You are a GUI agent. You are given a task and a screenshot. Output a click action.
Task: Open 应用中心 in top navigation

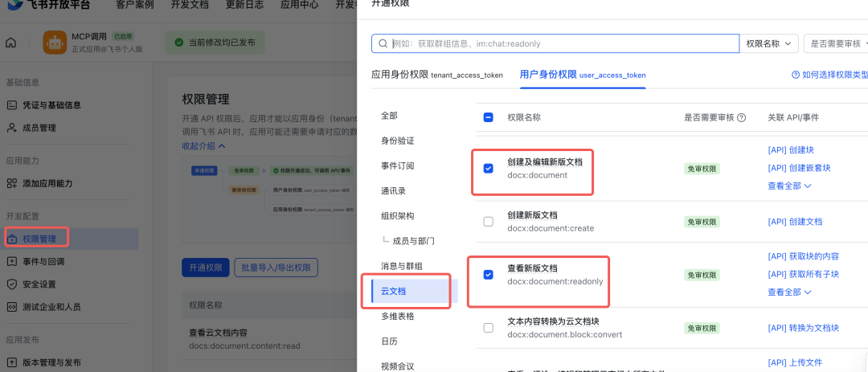pos(300,5)
